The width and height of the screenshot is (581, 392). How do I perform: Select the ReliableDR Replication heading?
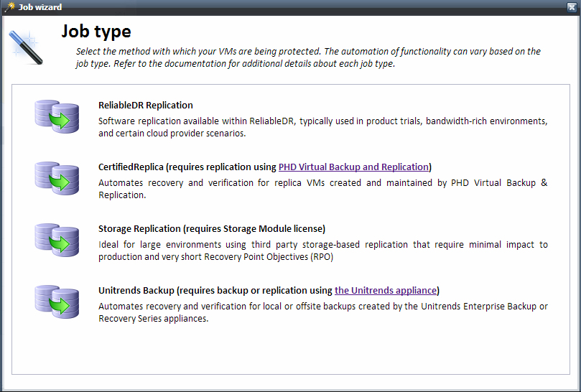[146, 106]
